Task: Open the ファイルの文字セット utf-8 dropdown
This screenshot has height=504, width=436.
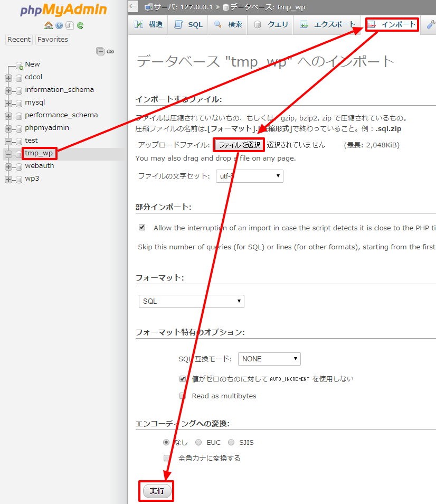Action: click(x=250, y=176)
